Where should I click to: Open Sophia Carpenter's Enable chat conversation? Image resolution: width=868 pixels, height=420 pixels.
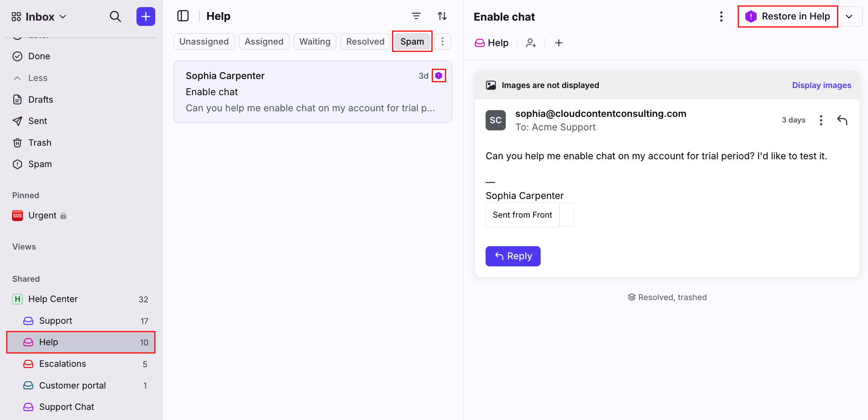click(x=313, y=92)
